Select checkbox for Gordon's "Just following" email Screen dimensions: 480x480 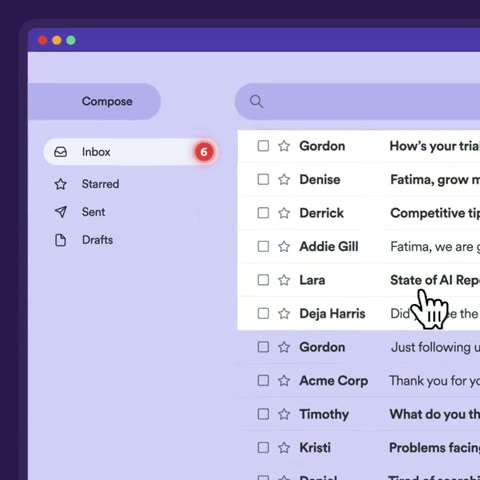pyautogui.click(x=263, y=347)
